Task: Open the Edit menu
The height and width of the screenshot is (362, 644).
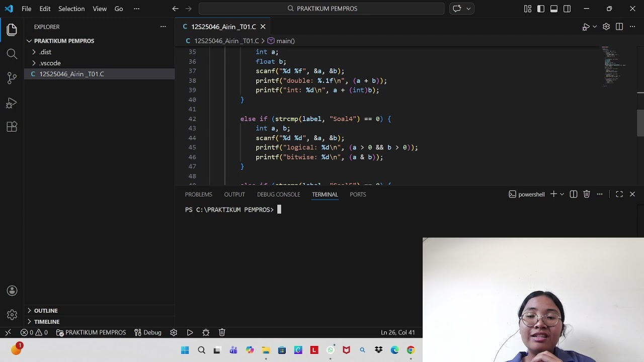Action: click(45, 9)
